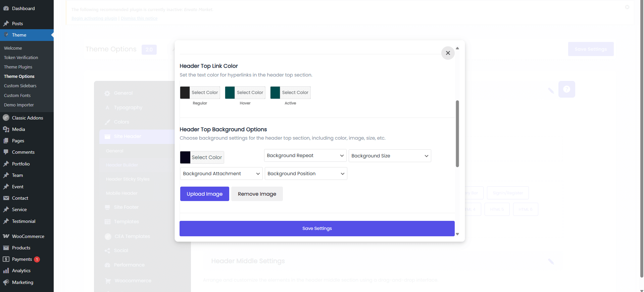Click the Analytics bar chart icon
Image resolution: width=644 pixels, height=292 pixels.
click(x=6, y=271)
